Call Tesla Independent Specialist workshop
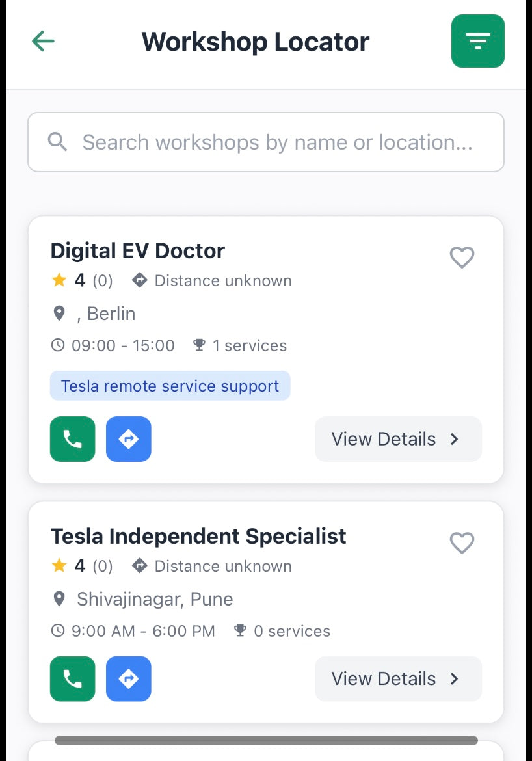Screen dimensions: 532x761 pos(72,679)
